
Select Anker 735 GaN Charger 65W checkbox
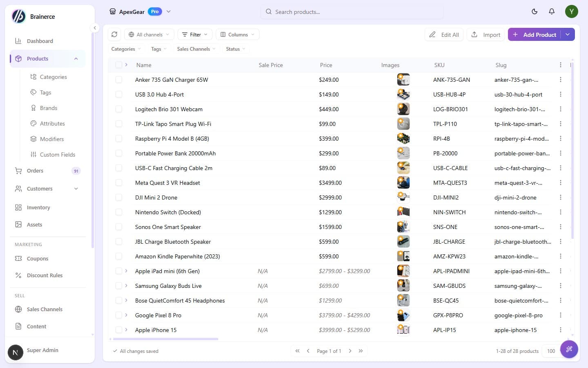click(119, 80)
